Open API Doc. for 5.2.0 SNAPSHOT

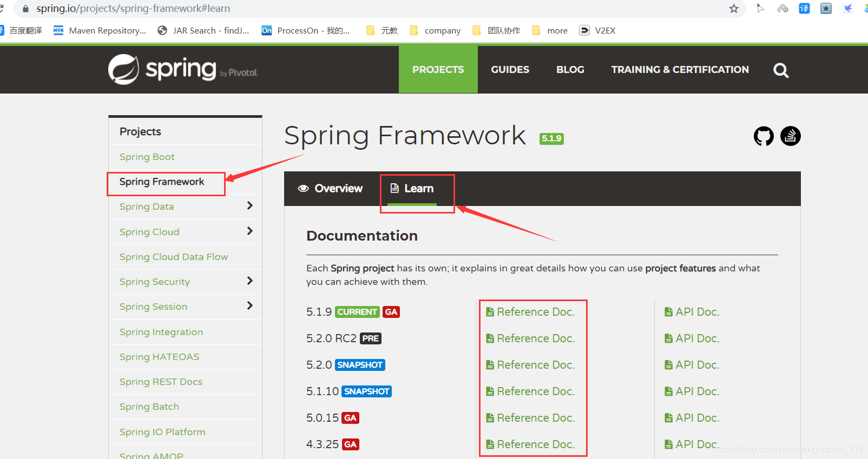point(692,365)
